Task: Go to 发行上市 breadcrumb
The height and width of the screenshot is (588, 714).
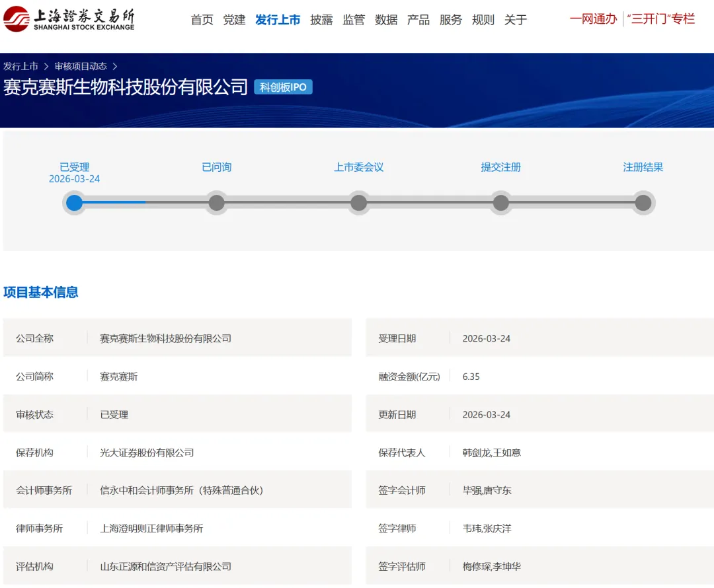Action: click(x=20, y=66)
